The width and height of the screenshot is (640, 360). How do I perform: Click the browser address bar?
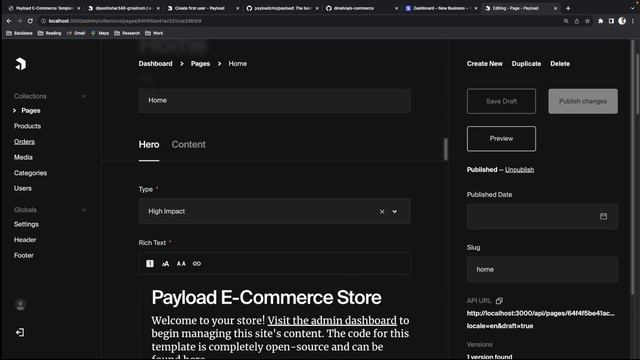coord(300,21)
